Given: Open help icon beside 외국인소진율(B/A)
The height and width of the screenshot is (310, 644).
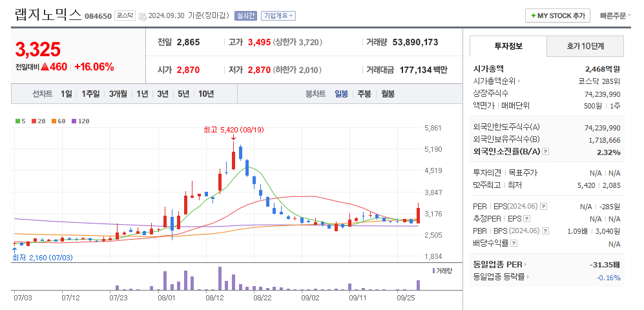Looking at the screenshot, I should point(545,152).
